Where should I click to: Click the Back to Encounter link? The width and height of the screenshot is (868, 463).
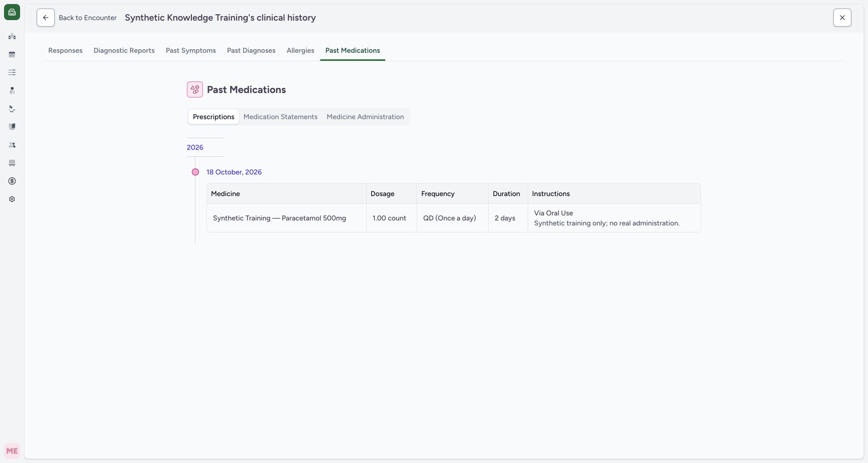point(88,18)
